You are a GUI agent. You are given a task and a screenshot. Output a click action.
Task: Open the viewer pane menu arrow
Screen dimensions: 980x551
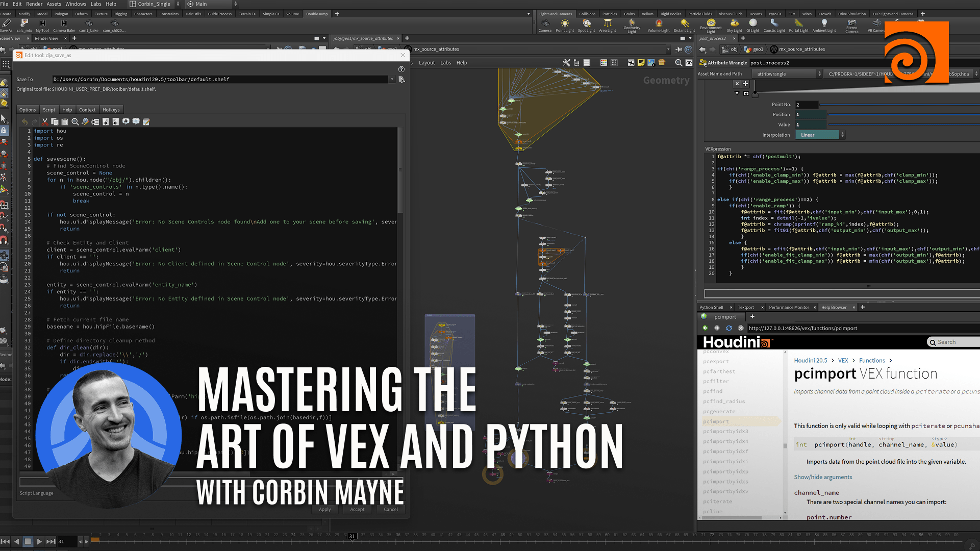point(324,38)
